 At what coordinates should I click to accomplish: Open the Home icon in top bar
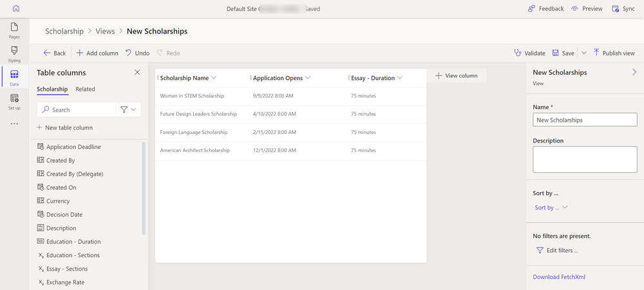16,8
